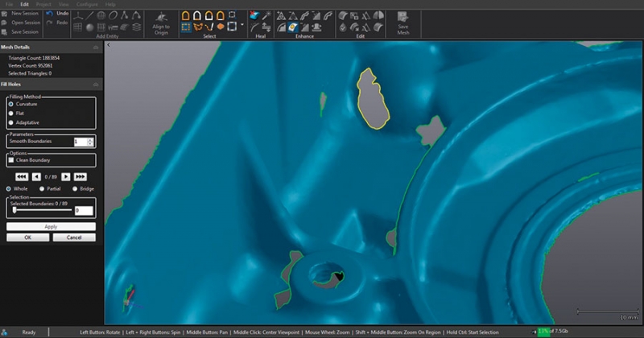Collapse the Fill Holes panel
Image resolution: width=644 pixels, height=338 pixels.
(x=97, y=84)
